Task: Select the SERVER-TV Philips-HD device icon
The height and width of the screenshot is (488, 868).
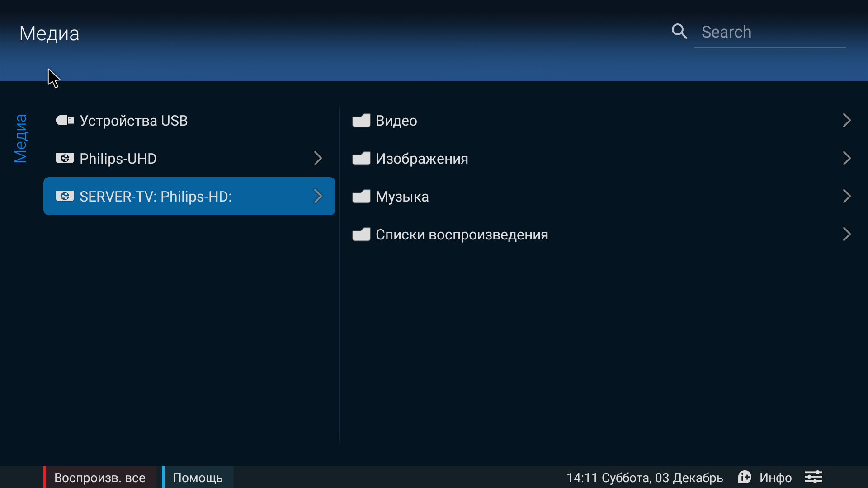Action: [x=64, y=196]
